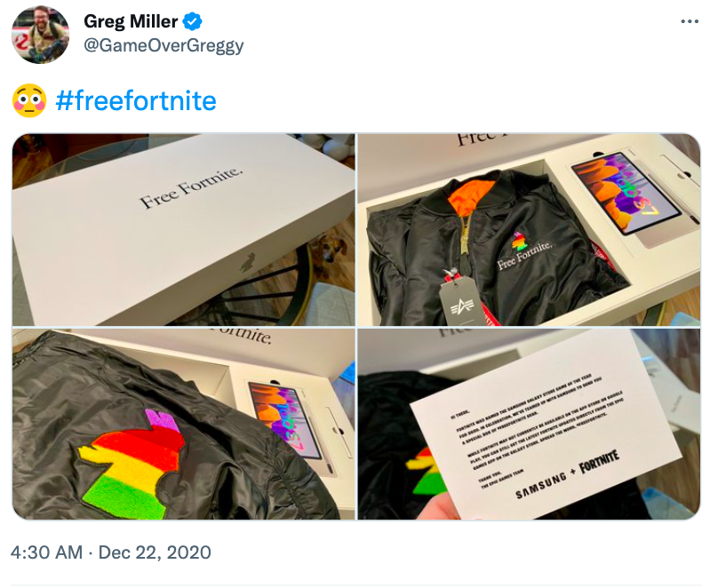View the white Free Fortnite box photo
Viewport: 710px width, 588px height.
click(x=183, y=229)
